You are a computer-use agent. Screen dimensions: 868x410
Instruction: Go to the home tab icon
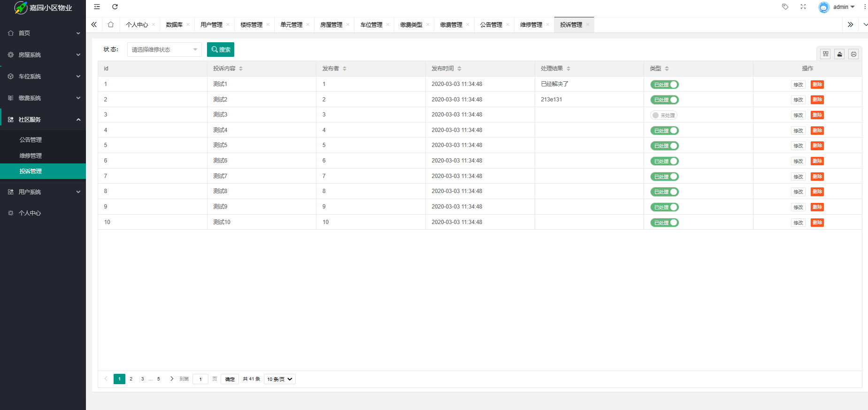(111, 24)
